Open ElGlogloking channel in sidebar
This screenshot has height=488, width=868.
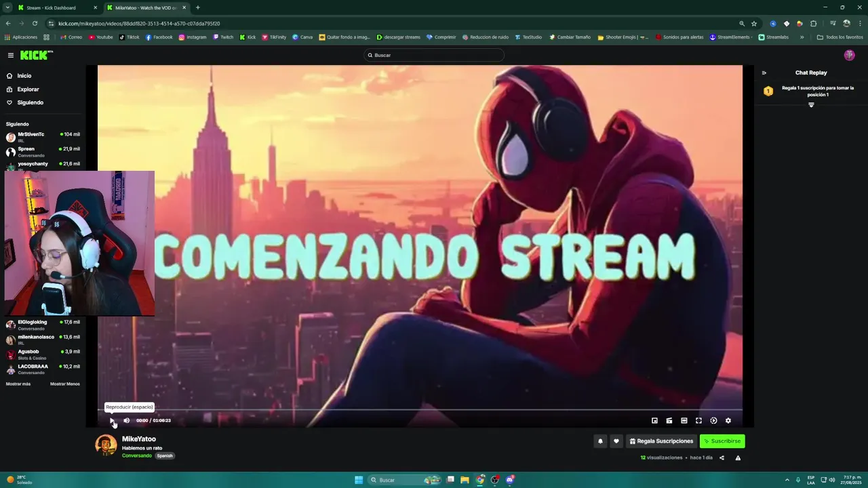coord(43,325)
